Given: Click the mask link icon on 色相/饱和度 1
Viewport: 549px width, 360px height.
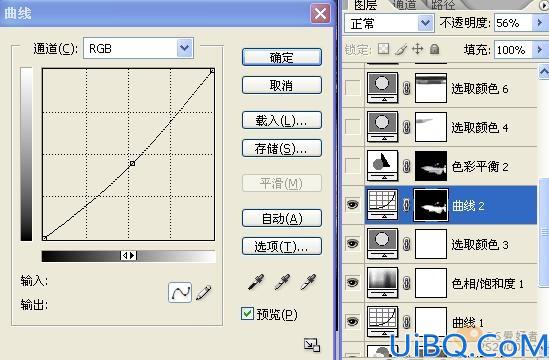Looking at the screenshot, I should (x=406, y=283).
